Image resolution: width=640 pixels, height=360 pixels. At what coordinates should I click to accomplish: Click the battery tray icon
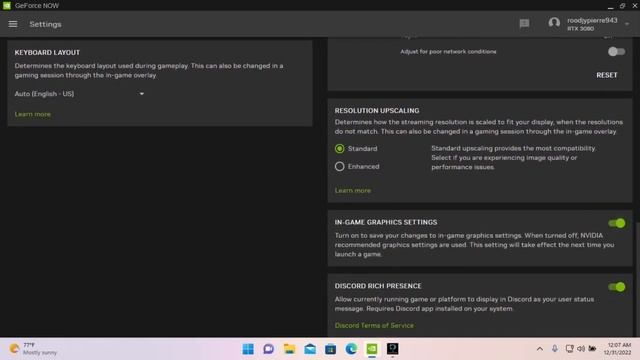point(592,349)
